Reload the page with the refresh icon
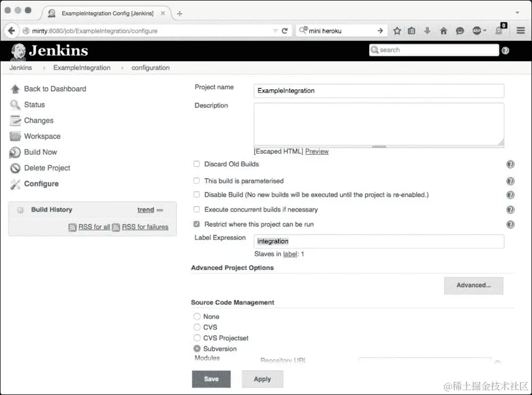This screenshot has width=532, height=395. (x=285, y=31)
